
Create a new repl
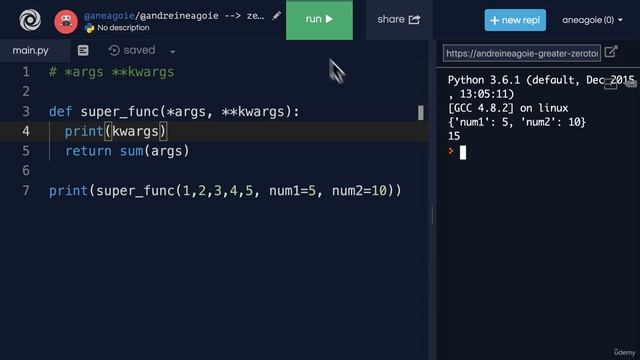pos(515,20)
